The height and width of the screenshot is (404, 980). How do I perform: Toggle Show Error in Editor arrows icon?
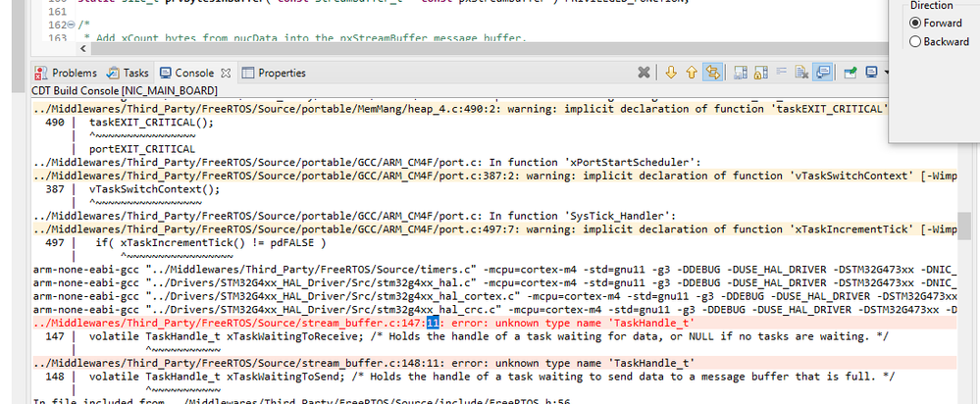pyautogui.click(x=712, y=73)
